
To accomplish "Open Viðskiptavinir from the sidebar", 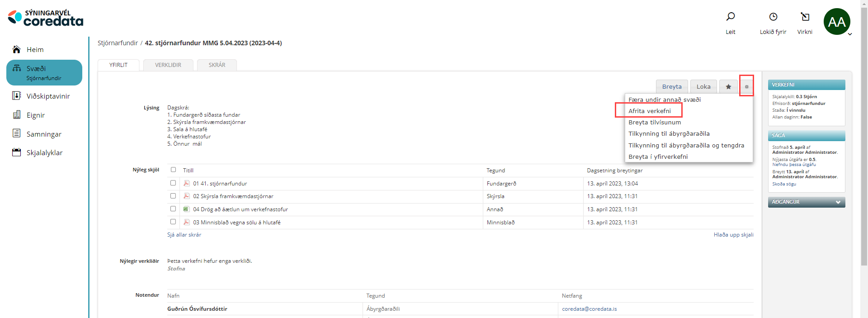I will (x=48, y=96).
